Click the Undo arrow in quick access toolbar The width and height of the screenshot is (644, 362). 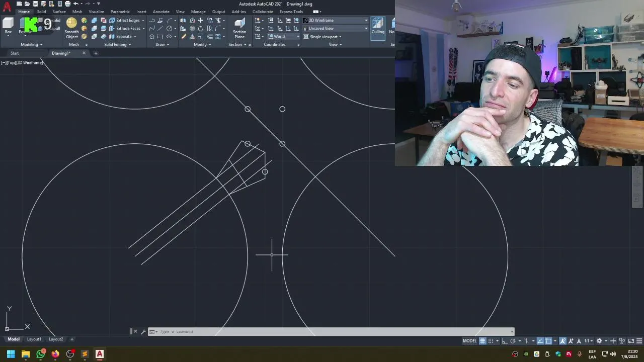[x=76, y=4]
